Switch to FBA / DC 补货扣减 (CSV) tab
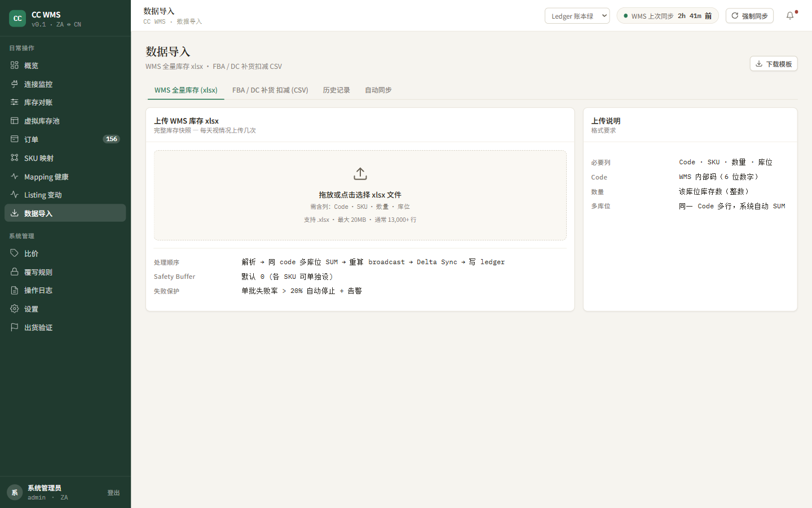812x508 pixels. click(270, 90)
